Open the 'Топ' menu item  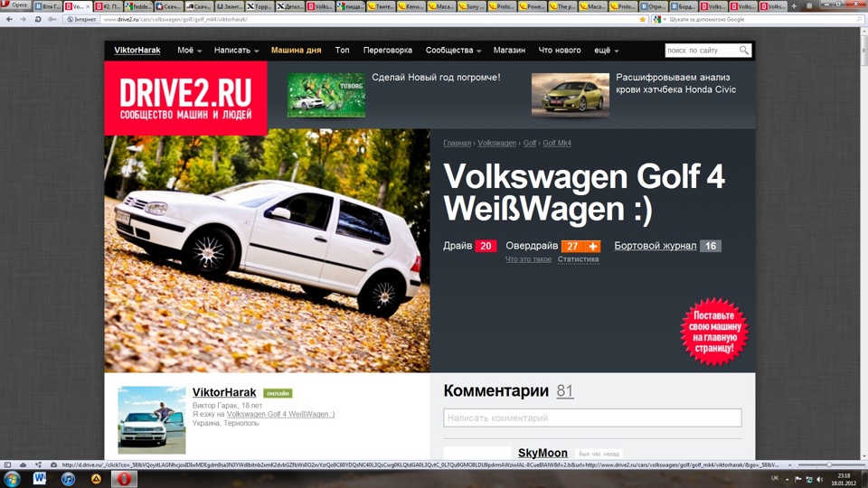[342, 51]
